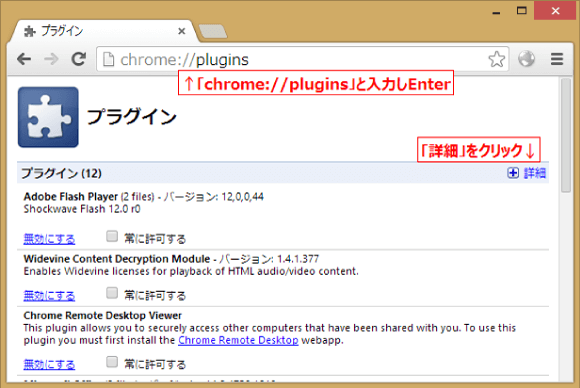Viewport: 580px width, 388px height.
Task: Disable Adobe Flash Player via 無効にする
Action: pyautogui.click(x=49, y=239)
